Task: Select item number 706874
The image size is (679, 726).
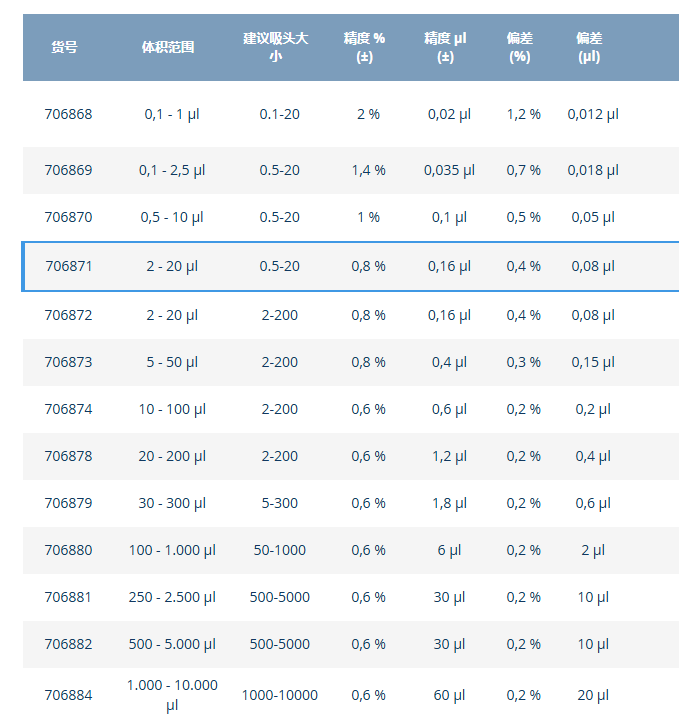Action: 68,409
